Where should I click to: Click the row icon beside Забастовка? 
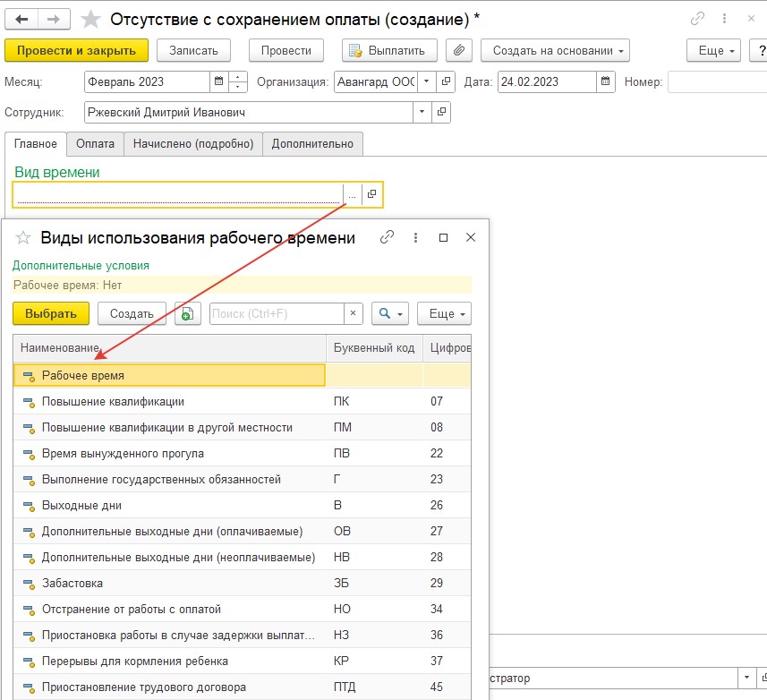pyautogui.click(x=29, y=584)
